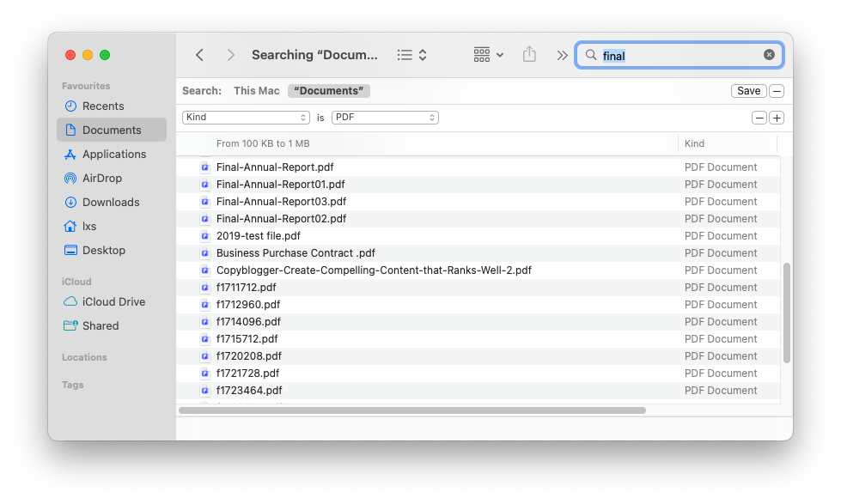Viewport: 841px width, 504px height.
Task: Open the more toolbar items chevron
Action: (x=562, y=54)
